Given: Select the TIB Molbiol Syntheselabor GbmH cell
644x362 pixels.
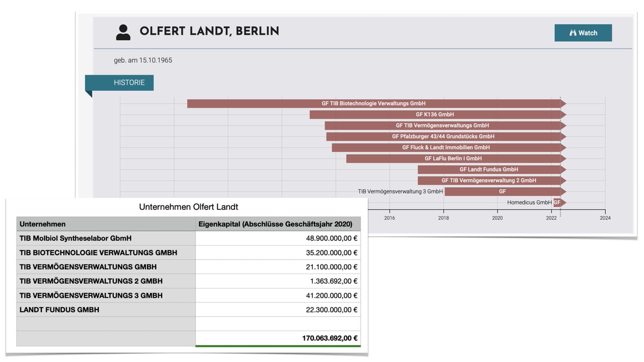Looking at the screenshot, I should tap(106, 238).
